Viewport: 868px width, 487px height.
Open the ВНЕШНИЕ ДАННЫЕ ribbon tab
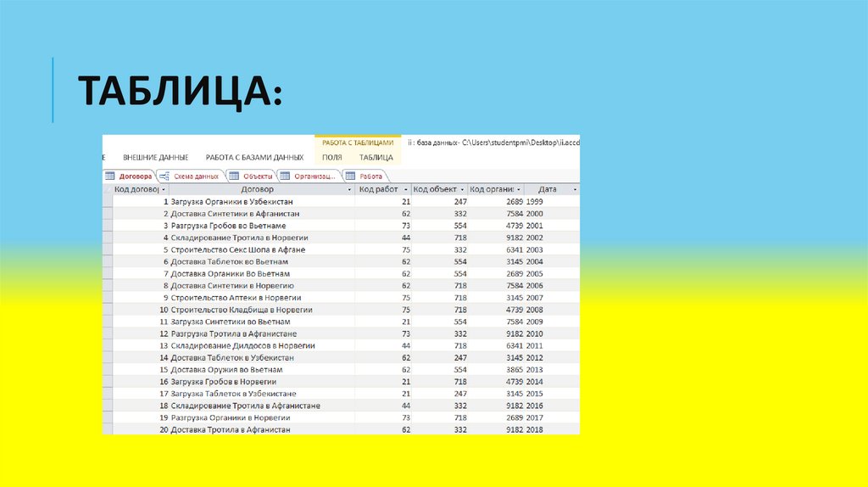tap(155, 158)
